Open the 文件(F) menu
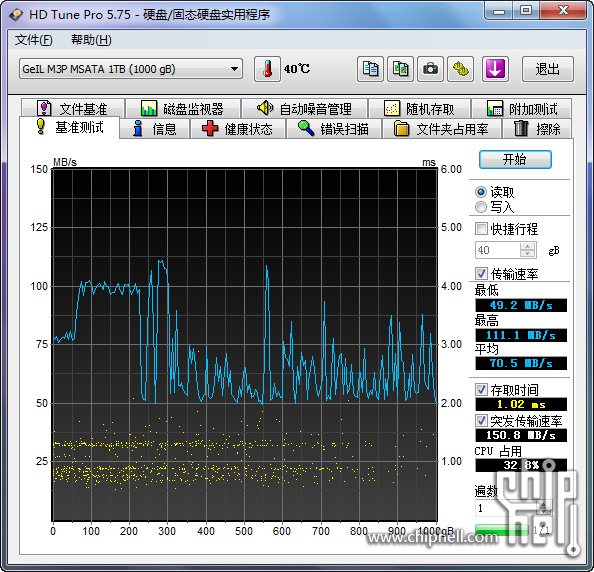 pyautogui.click(x=33, y=40)
